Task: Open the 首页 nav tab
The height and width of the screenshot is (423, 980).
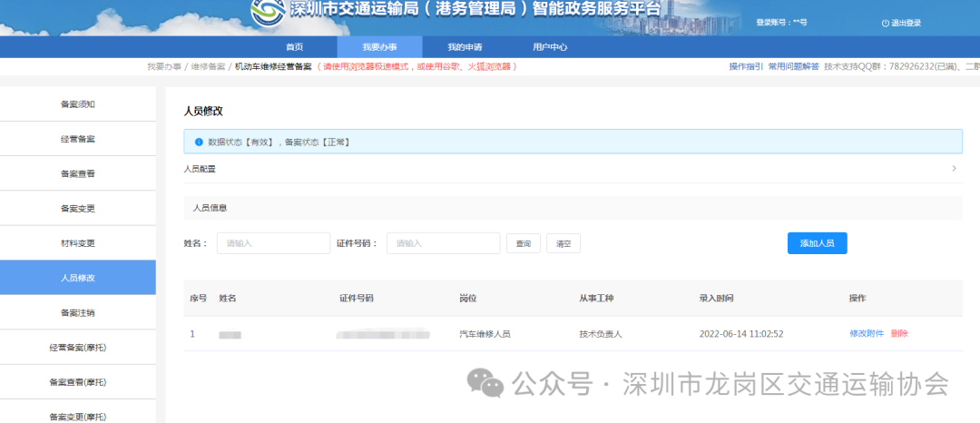Action: (x=294, y=47)
